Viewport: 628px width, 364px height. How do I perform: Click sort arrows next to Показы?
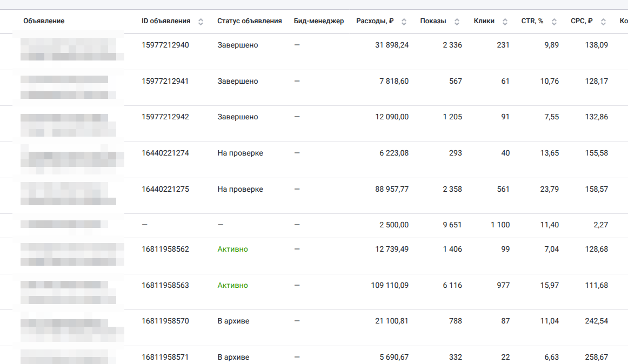(457, 22)
